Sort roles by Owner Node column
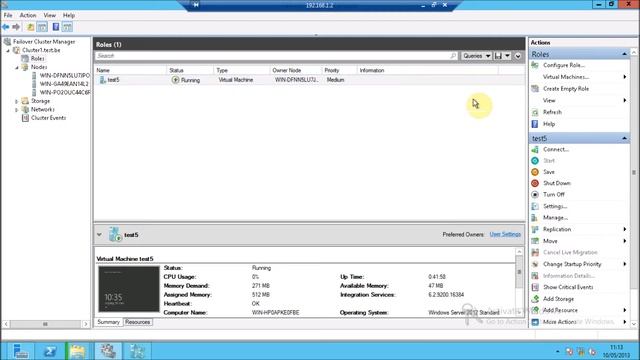 pyautogui.click(x=296, y=70)
